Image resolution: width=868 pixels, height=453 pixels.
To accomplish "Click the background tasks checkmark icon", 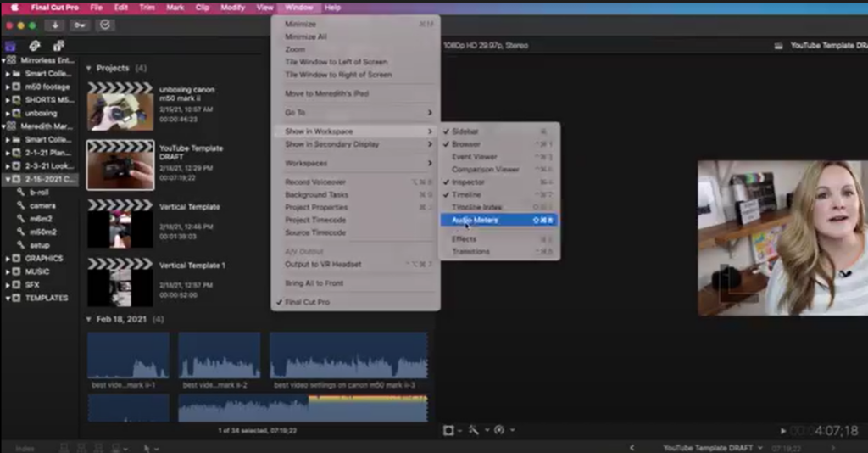I will tap(105, 25).
